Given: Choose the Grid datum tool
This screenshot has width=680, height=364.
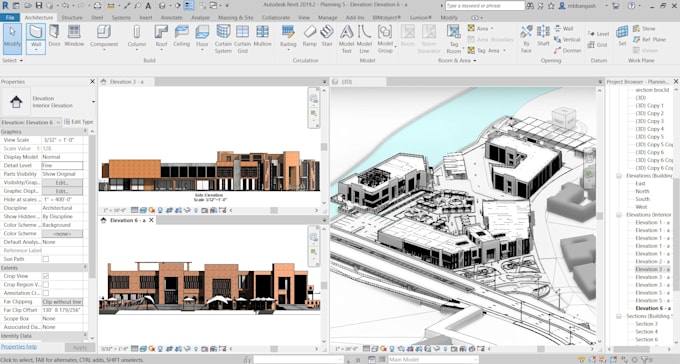Looking at the screenshot, I should 598,45.
